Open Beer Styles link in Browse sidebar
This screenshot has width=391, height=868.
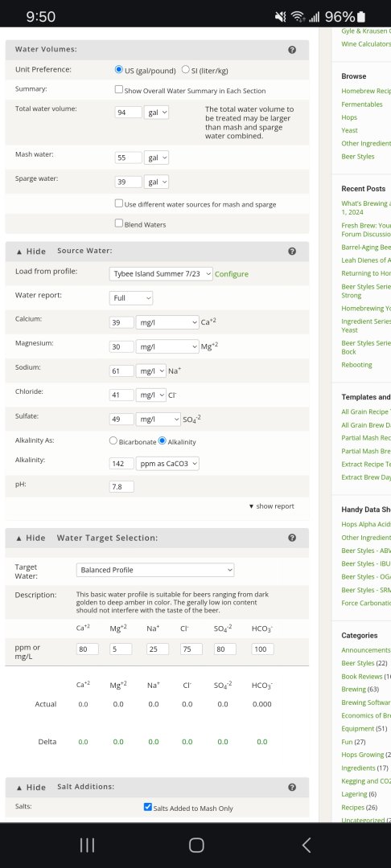click(358, 157)
